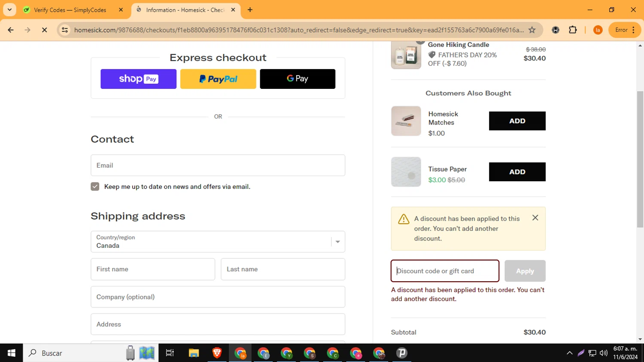
Task: Stop loading the page
Action: (44, 30)
